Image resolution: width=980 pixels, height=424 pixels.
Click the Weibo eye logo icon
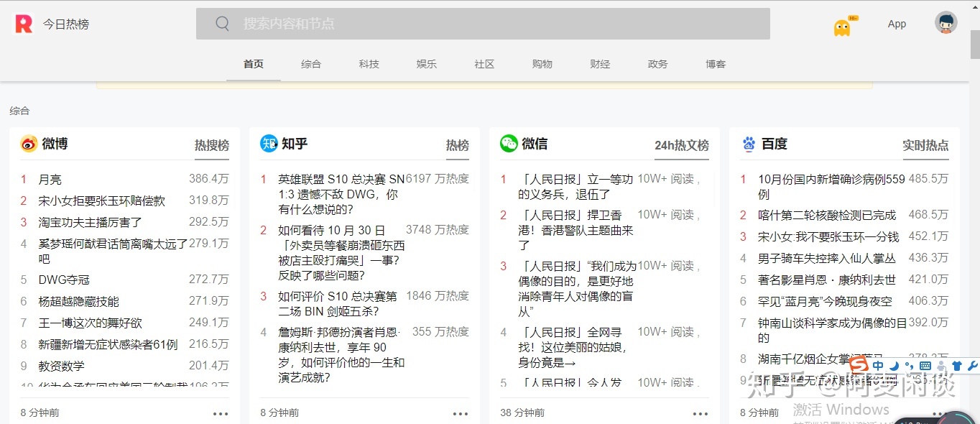coord(29,144)
